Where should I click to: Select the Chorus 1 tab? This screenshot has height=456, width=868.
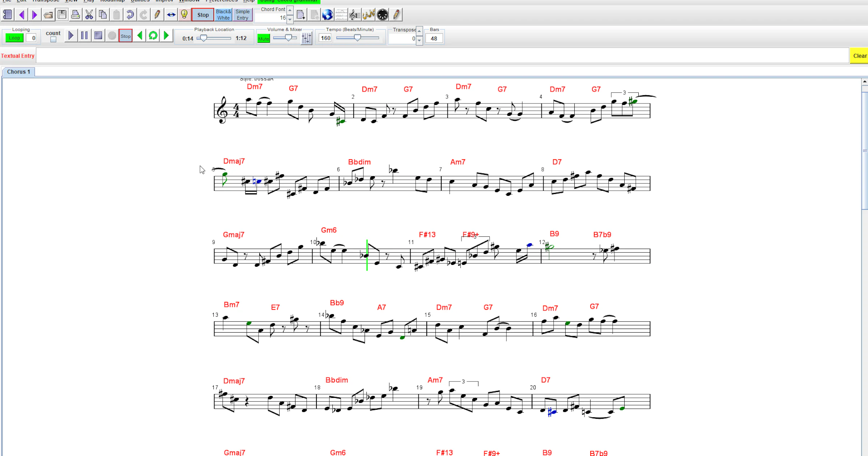coord(18,72)
